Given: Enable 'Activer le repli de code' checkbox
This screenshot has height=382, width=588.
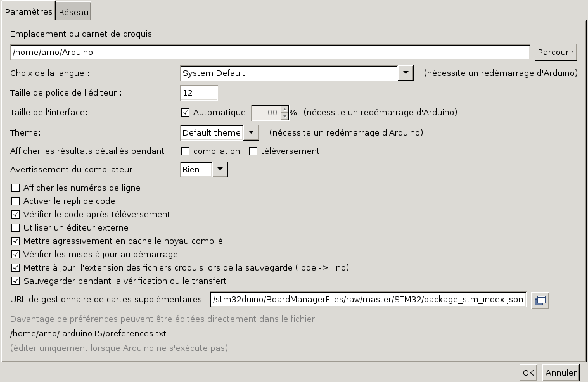Looking at the screenshot, I should click(x=16, y=201).
